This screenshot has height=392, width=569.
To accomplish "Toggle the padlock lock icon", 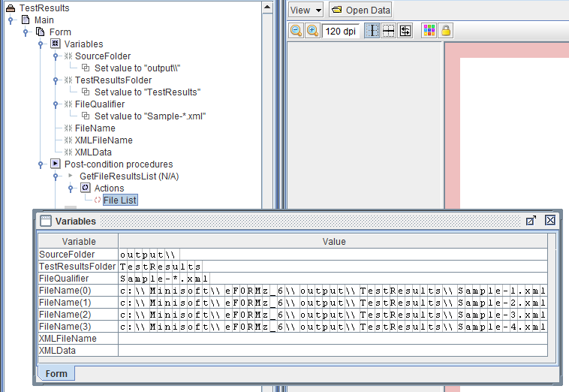I will pyautogui.click(x=446, y=31).
